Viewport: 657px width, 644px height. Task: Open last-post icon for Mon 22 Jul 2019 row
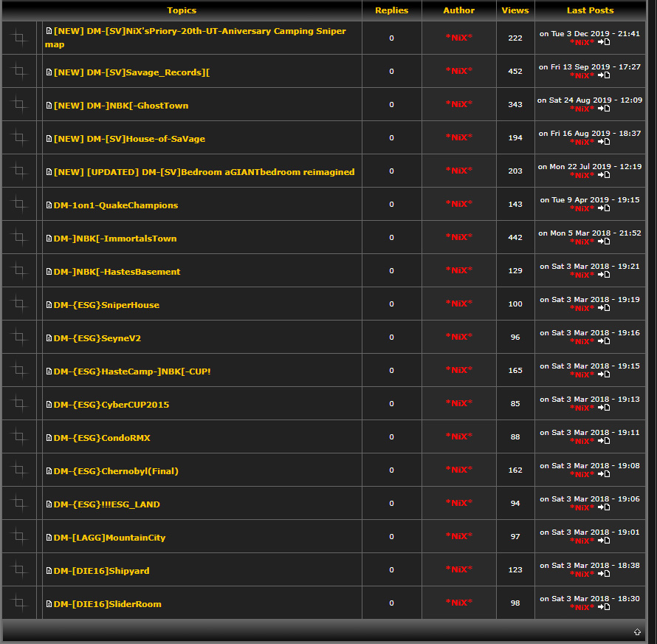pos(604,175)
